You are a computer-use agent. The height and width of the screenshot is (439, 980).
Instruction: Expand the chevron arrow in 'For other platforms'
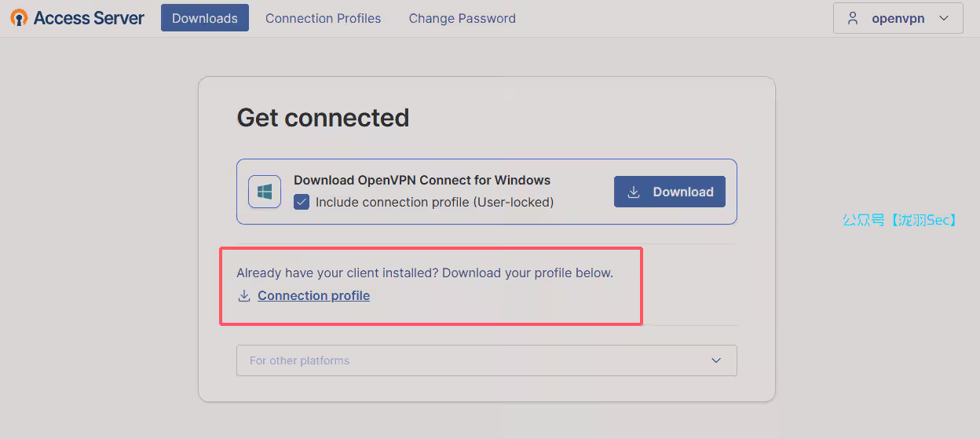pos(716,360)
